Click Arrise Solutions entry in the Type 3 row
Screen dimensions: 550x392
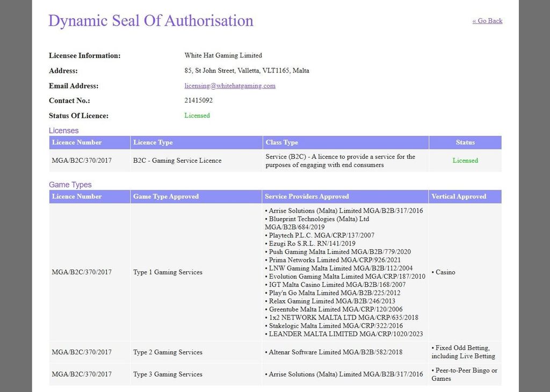pyautogui.click(x=344, y=374)
